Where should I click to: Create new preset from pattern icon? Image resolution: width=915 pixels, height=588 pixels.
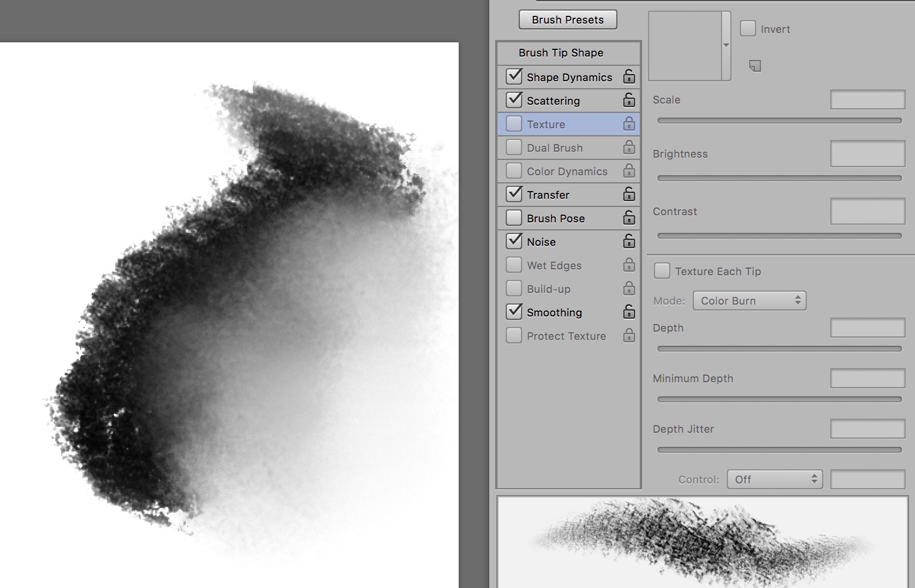pos(755,66)
